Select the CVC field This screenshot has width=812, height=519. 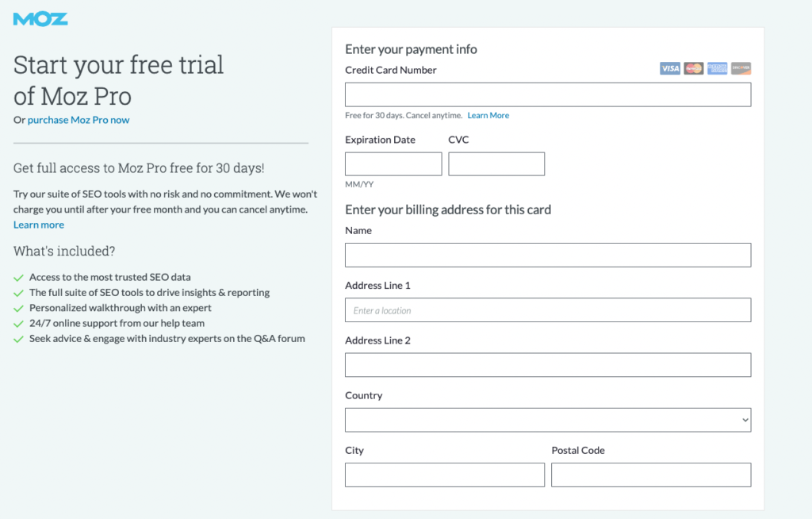click(x=496, y=163)
